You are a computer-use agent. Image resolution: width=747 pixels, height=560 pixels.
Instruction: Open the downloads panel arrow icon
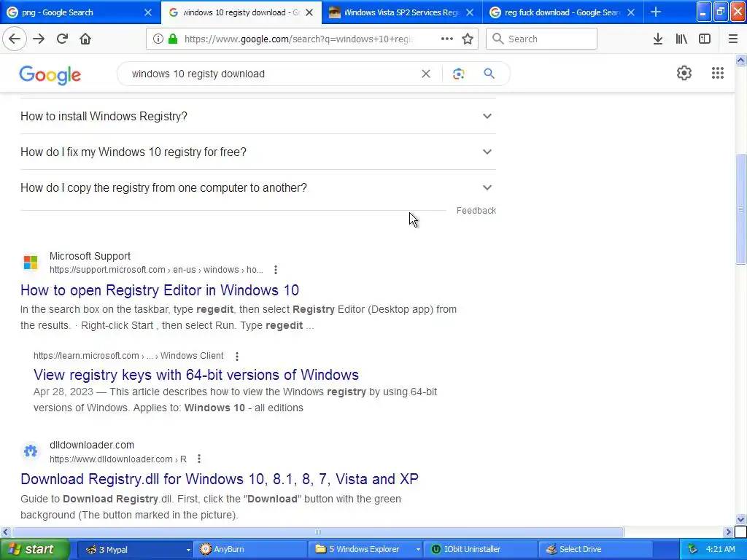658,39
